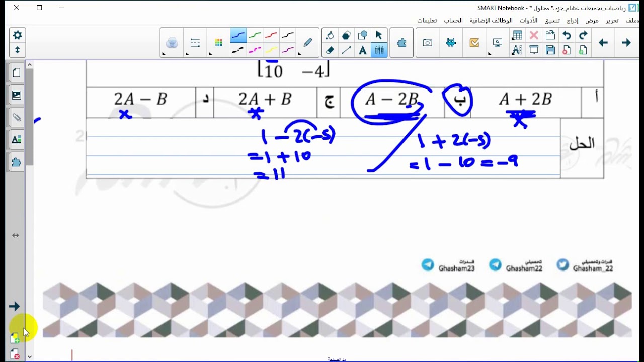The image size is (644, 362).
Task: Toggle the Pens tool button
Action: (x=379, y=50)
